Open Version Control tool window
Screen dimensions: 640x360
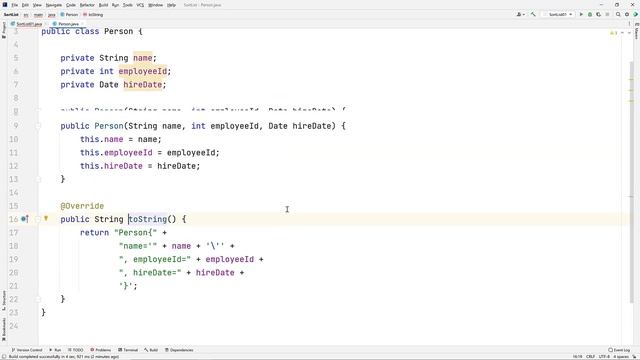(x=27, y=350)
